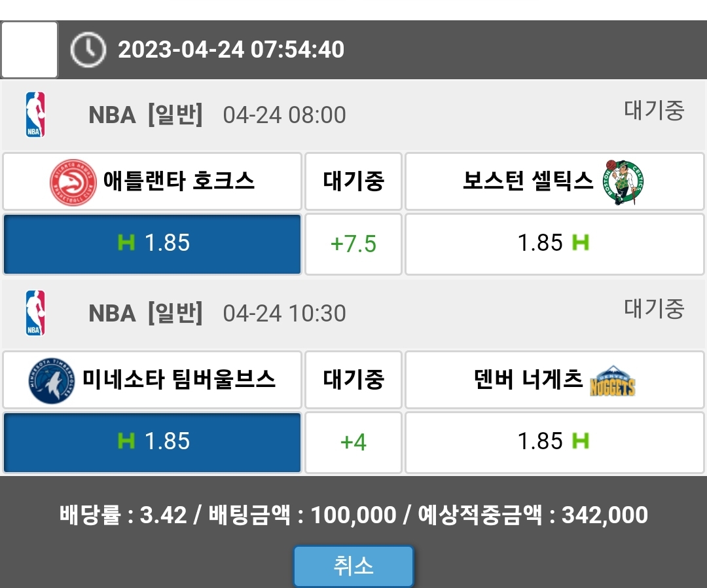Click the 애틀랜타 호크스 team name
707x588 pixels.
179,181
